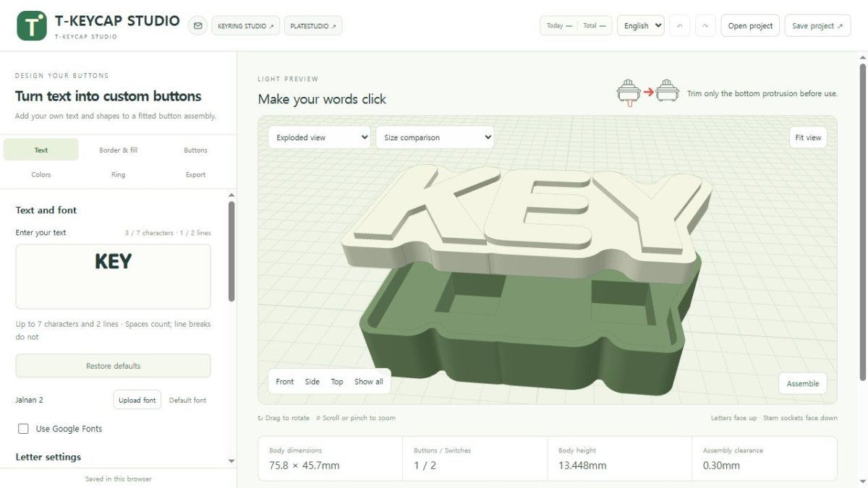Screen dimensions: 868x488
Task: Switch to the Border & fill tab
Action: 119,150
